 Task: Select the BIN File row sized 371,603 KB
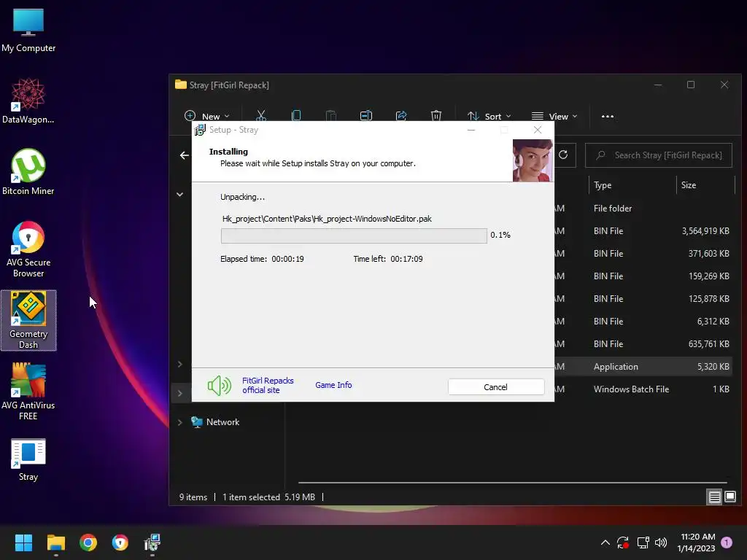pyautogui.click(x=643, y=254)
